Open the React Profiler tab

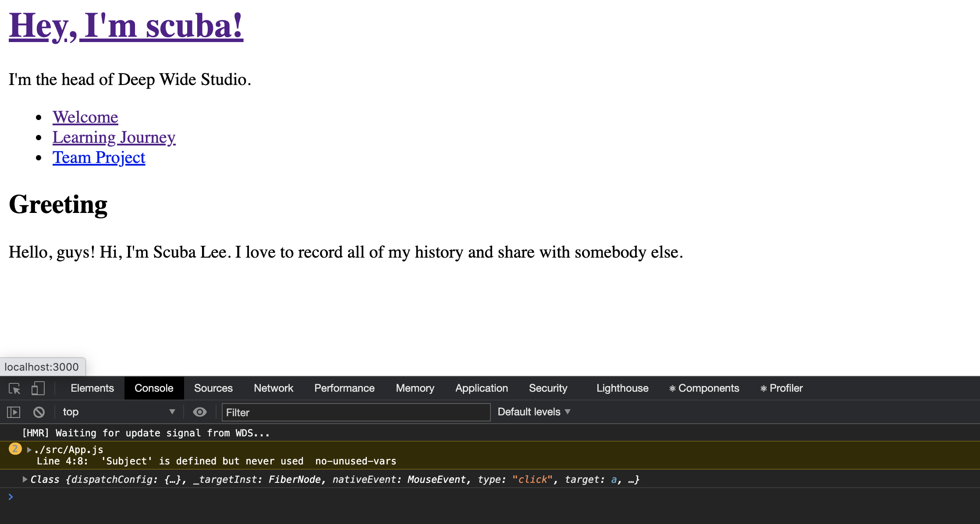pyautogui.click(x=781, y=388)
